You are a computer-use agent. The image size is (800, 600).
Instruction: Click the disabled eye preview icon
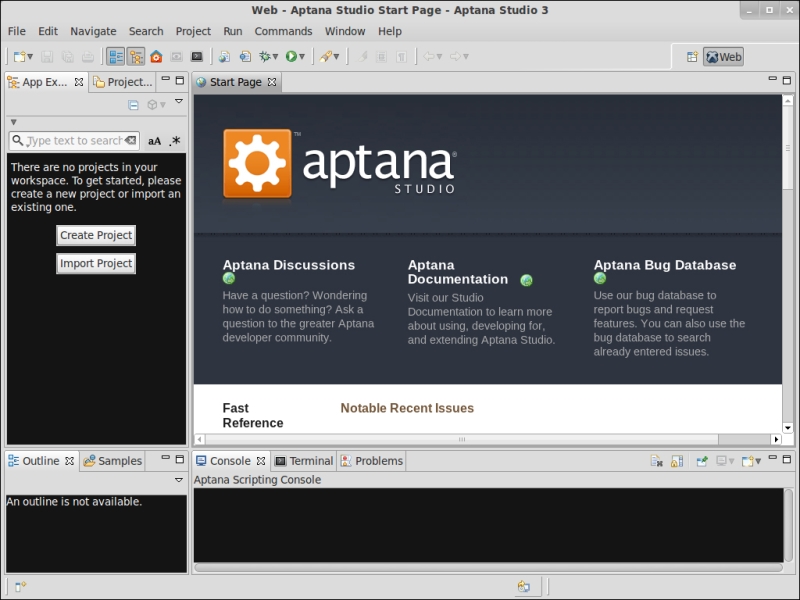(177, 57)
